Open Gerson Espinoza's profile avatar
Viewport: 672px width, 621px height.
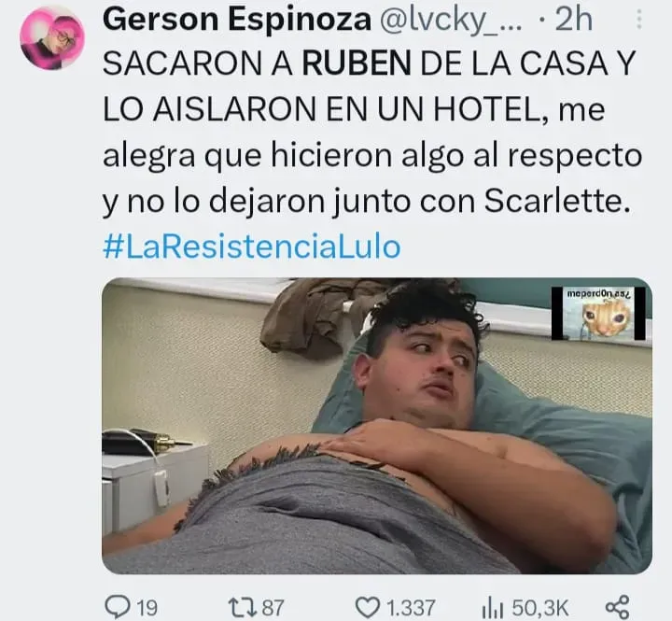[52, 37]
